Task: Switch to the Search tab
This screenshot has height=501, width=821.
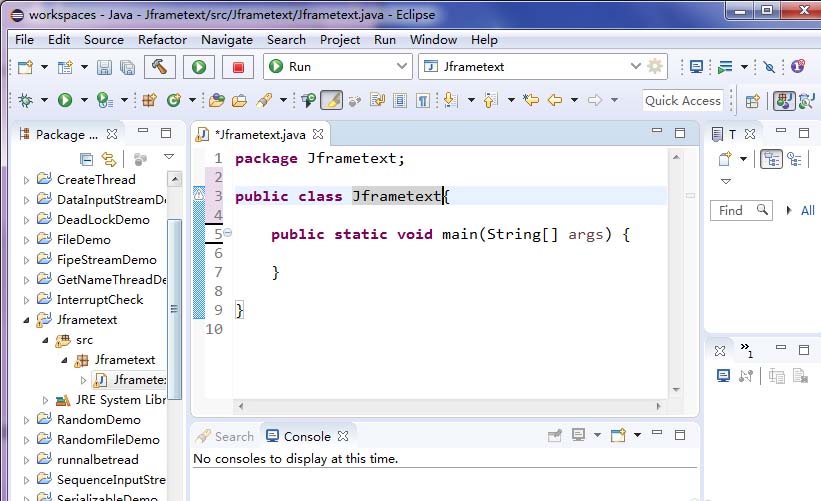Action: 225,436
